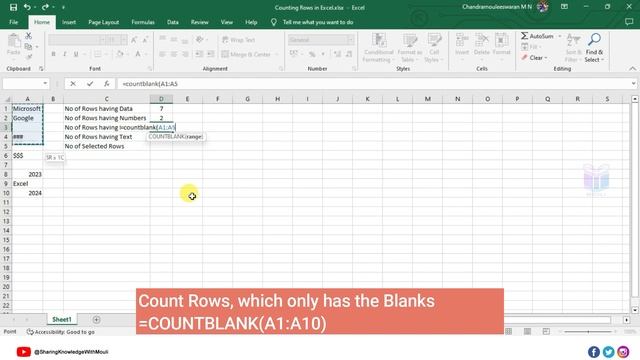Click the Format Painter brush icon
The width and height of the screenshot is (640, 360).
[x=29, y=56]
